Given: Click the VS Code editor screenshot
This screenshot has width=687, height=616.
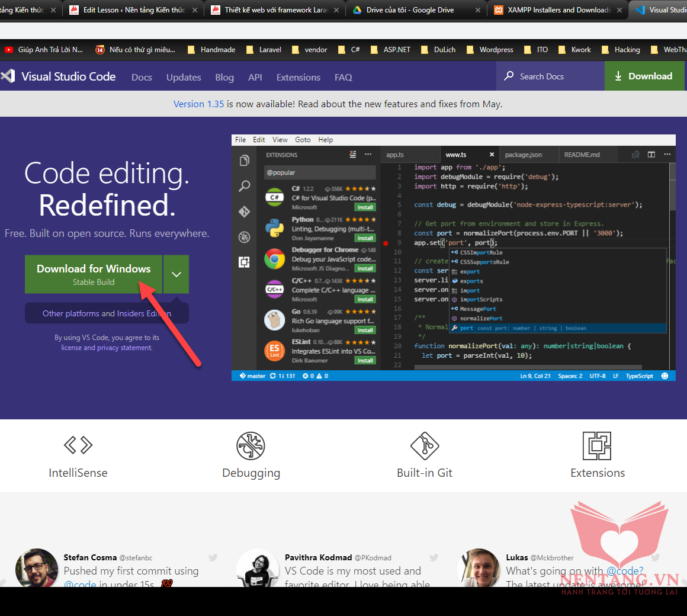Looking at the screenshot, I should tap(453, 258).
